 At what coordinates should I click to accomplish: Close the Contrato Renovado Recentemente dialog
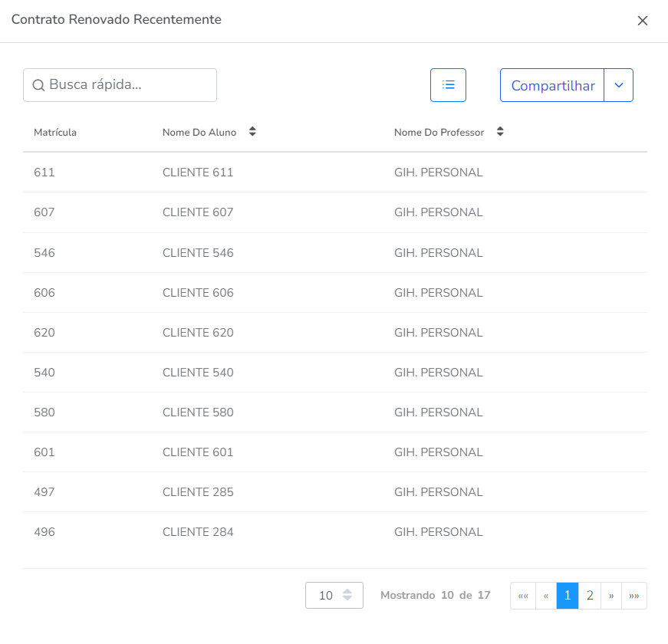(x=643, y=21)
